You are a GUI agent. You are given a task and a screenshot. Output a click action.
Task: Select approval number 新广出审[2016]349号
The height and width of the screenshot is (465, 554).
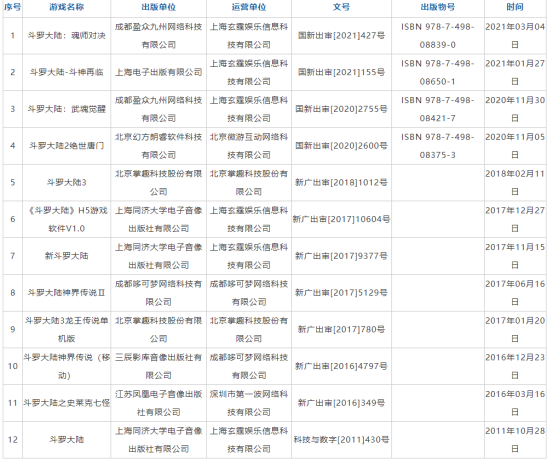tap(341, 403)
